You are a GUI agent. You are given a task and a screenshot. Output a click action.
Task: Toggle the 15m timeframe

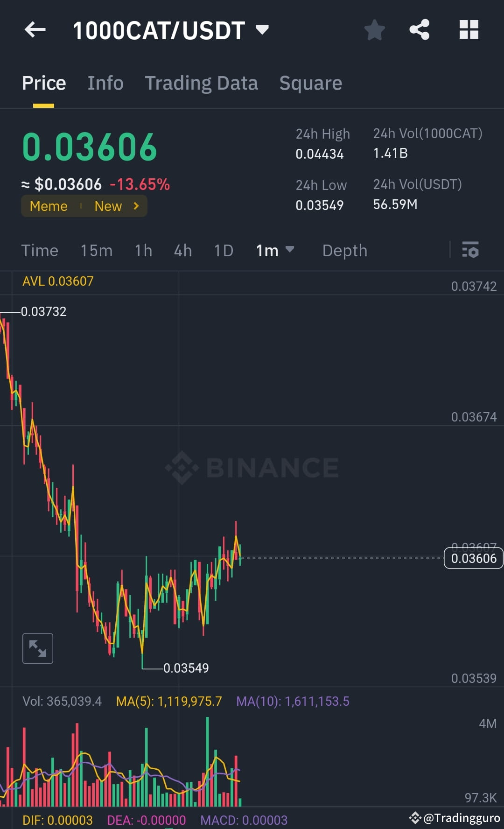[x=96, y=251]
